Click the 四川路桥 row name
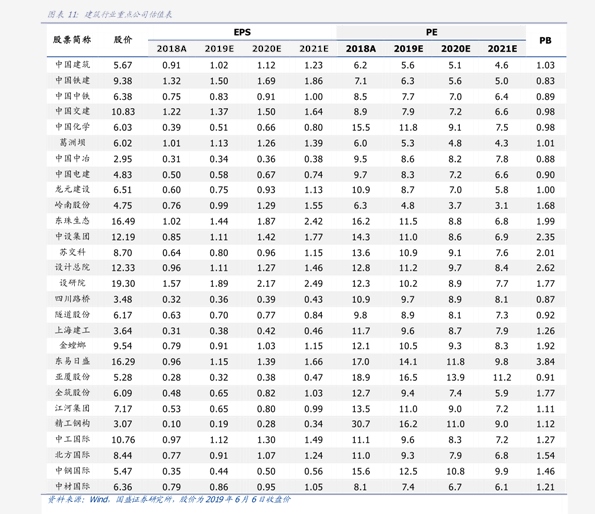The width and height of the screenshot is (595, 514). 72,299
